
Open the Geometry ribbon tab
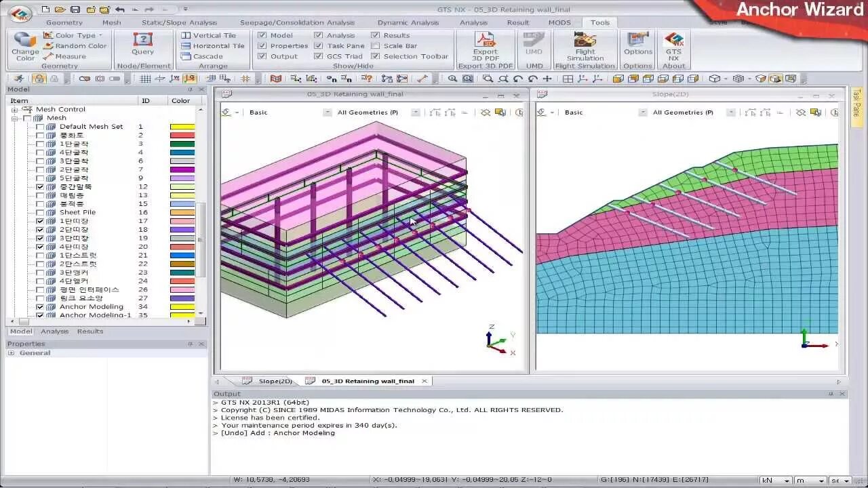(x=64, y=22)
